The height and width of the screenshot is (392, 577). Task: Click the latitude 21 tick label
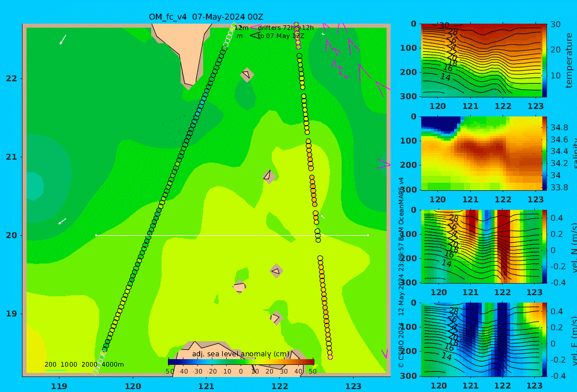coord(12,157)
